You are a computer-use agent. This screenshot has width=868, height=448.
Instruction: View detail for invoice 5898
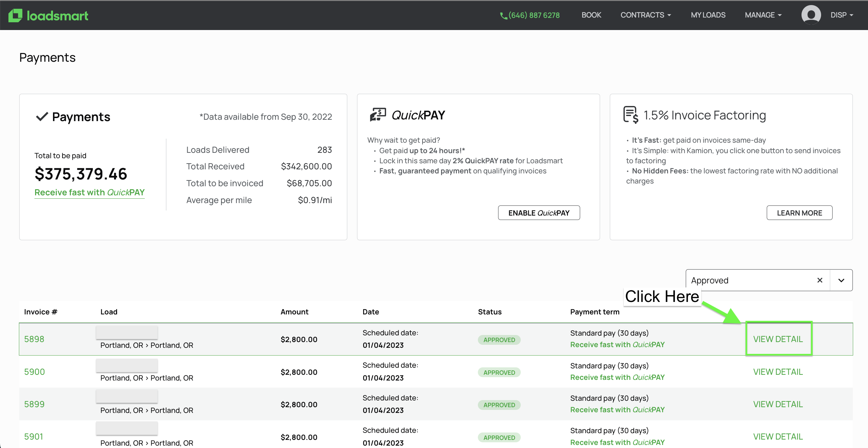pyautogui.click(x=778, y=339)
